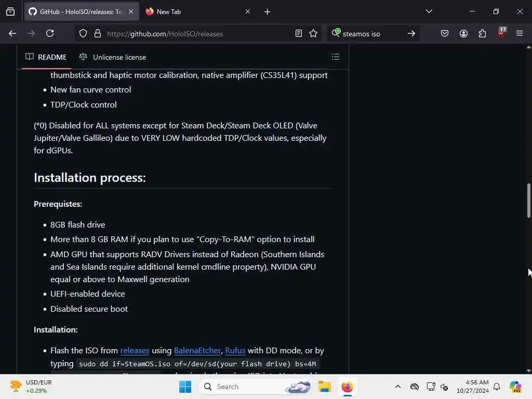Open the Windows Start menu
The height and width of the screenshot is (399, 532).
point(185,387)
